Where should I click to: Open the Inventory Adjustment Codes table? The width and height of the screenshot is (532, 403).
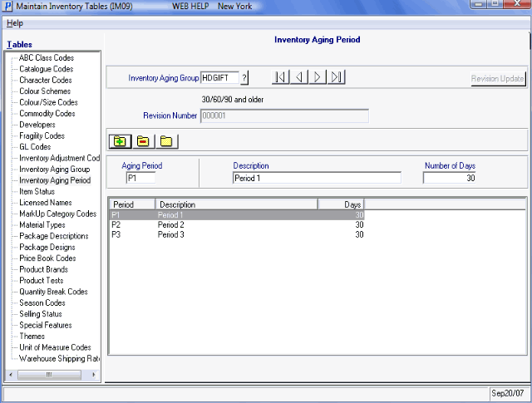[x=59, y=158]
